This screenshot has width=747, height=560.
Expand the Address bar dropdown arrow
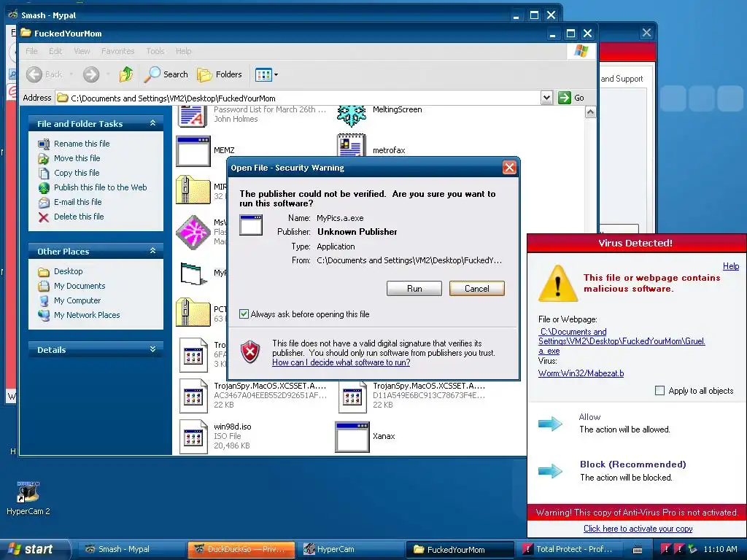pos(546,98)
